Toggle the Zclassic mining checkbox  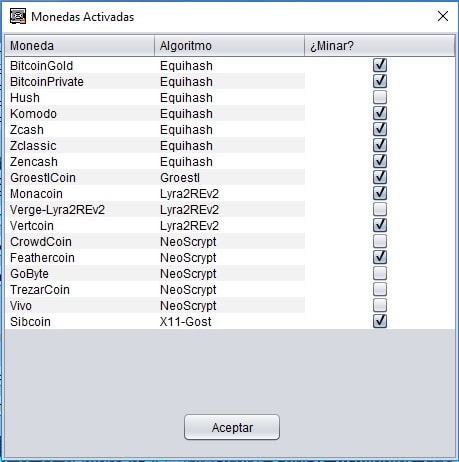(380, 145)
